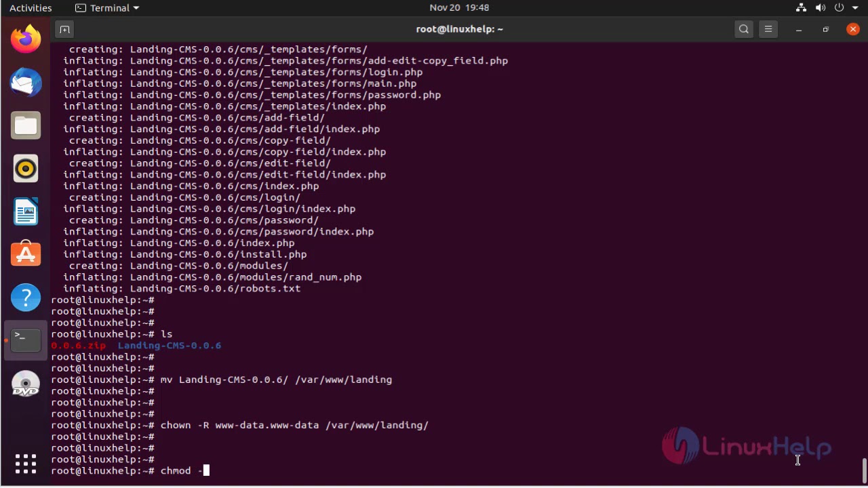Click the 'ls' command line
This screenshot has height=488, width=868.
pos(111,334)
